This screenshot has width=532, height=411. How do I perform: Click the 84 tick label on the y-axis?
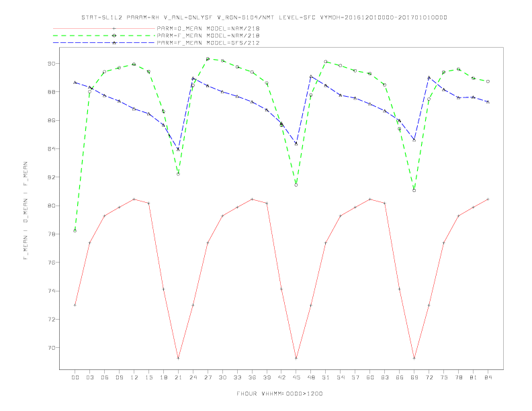coord(52,149)
